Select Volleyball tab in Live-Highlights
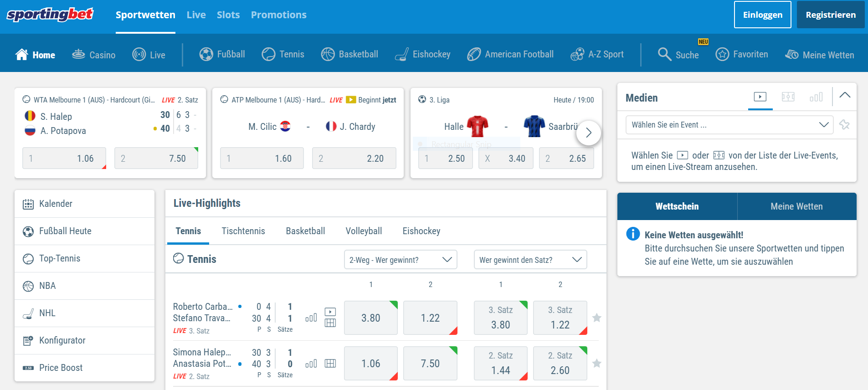 (364, 231)
